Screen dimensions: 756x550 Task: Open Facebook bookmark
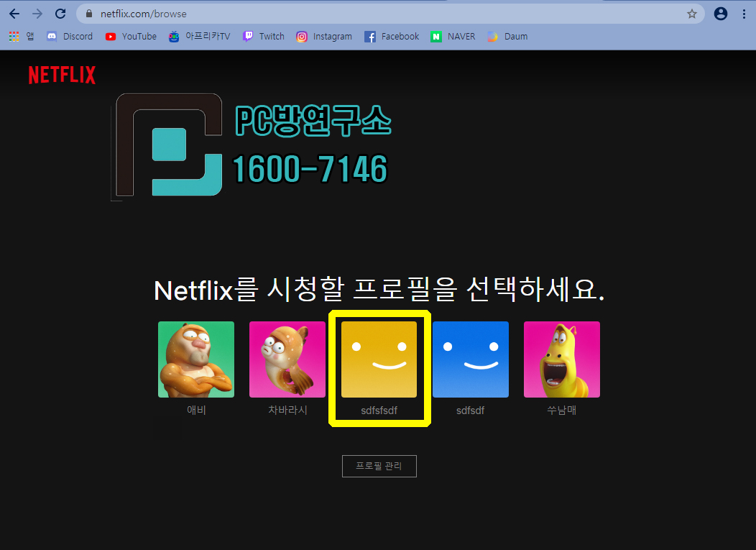coord(392,36)
